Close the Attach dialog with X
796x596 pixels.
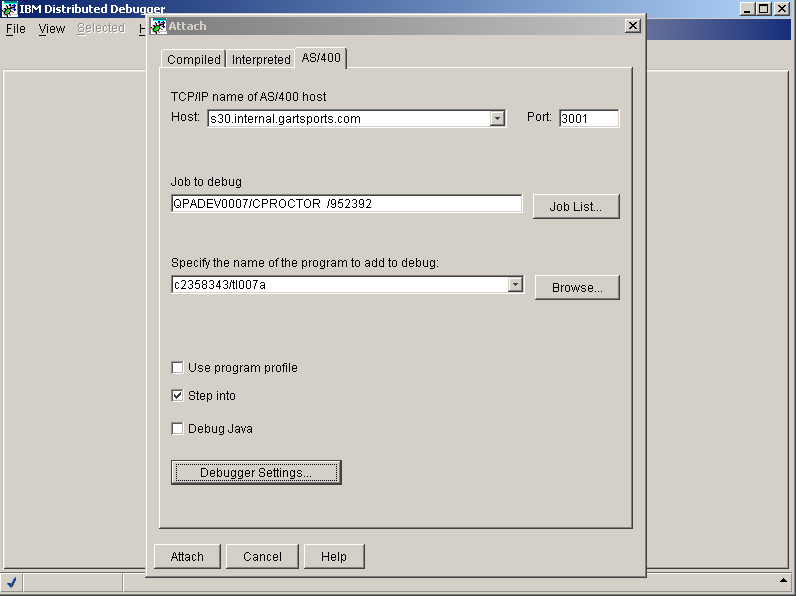tap(633, 25)
